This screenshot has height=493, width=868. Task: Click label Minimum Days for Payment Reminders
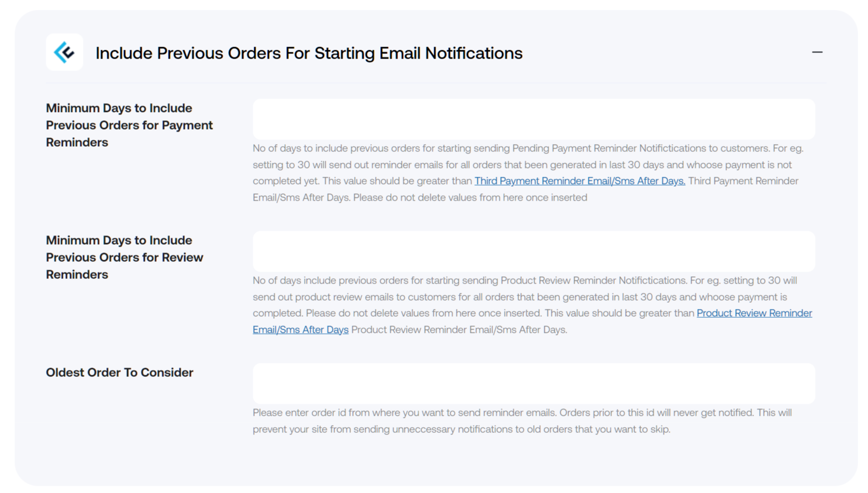point(129,125)
